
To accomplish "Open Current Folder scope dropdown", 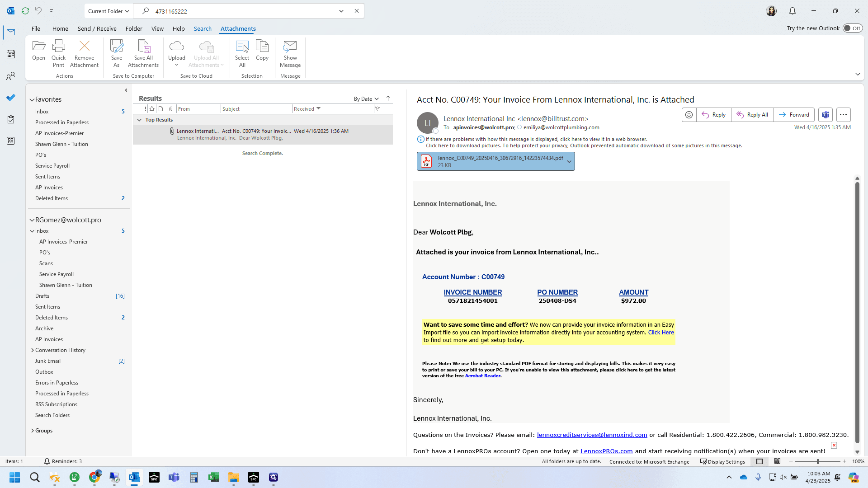I will 108,11.
